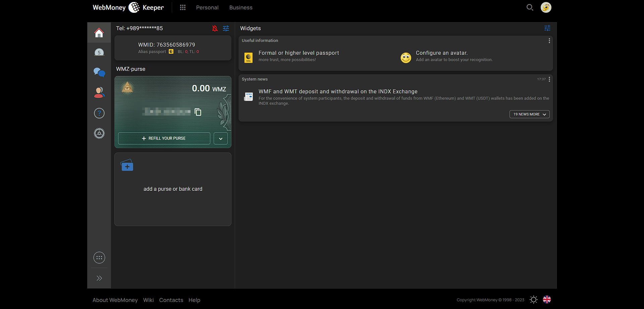Open the Home section in sidebar

pos(99,33)
